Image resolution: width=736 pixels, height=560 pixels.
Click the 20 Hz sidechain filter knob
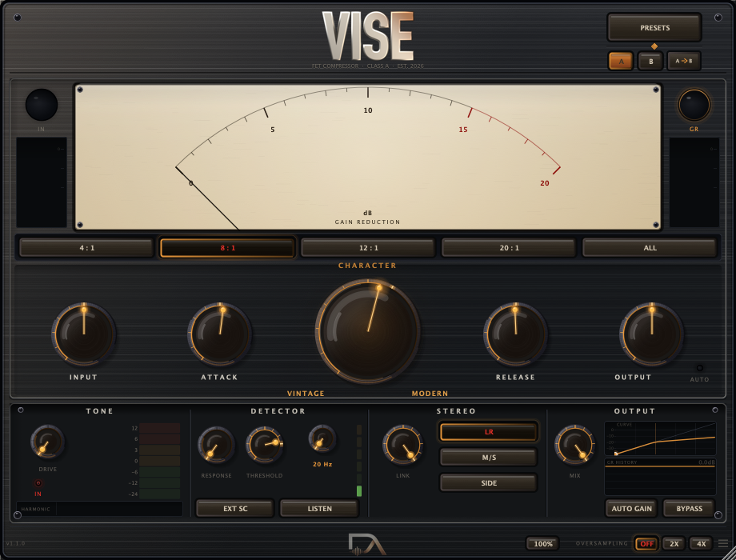(322, 439)
